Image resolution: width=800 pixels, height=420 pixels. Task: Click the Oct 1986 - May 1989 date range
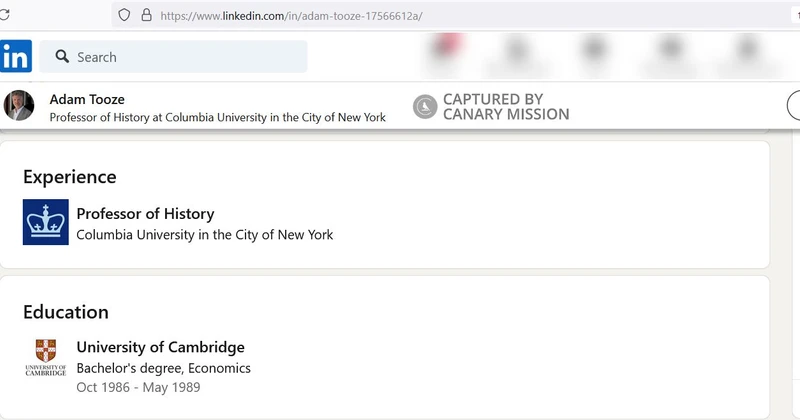pyautogui.click(x=138, y=387)
